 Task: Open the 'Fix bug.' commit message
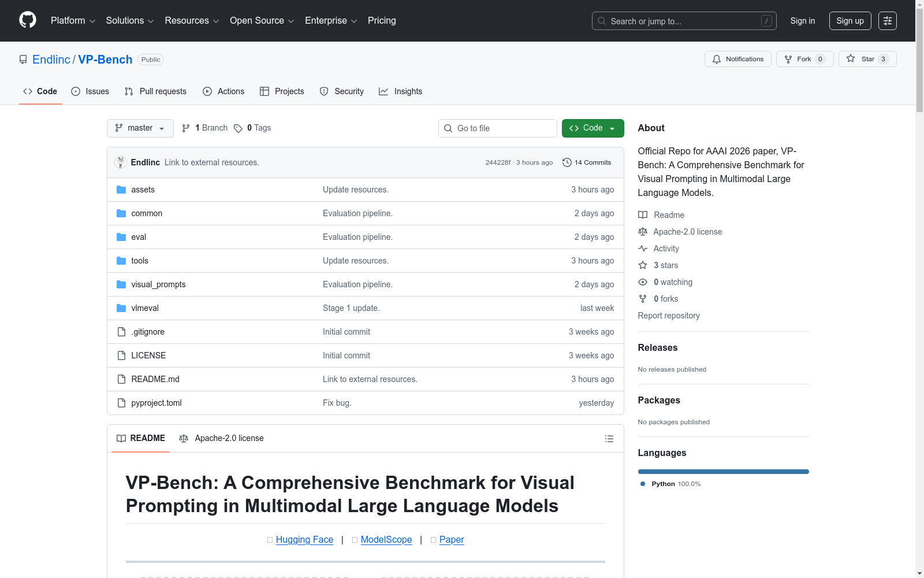tap(337, 403)
